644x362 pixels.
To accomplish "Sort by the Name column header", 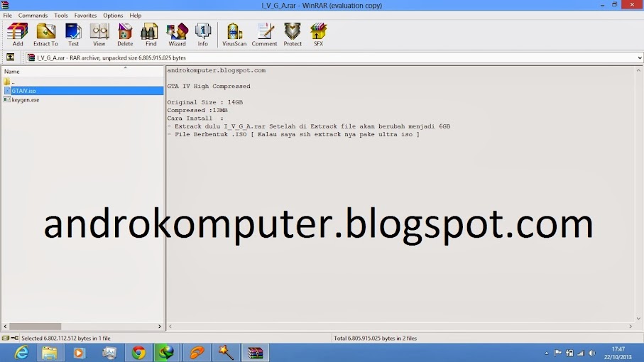I will [x=82, y=72].
